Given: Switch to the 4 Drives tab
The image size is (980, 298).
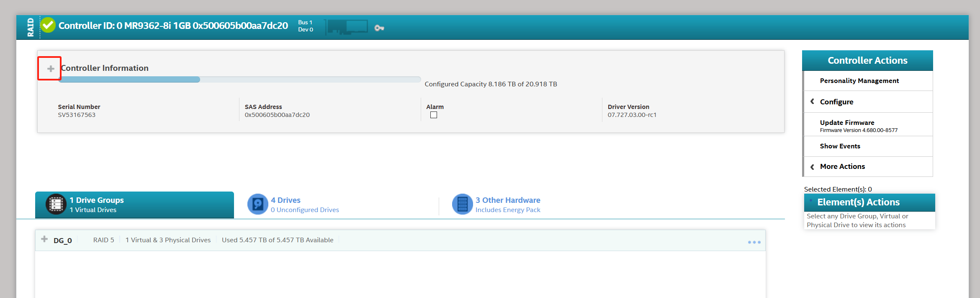Looking at the screenshot, I should (x=286, y=200).
